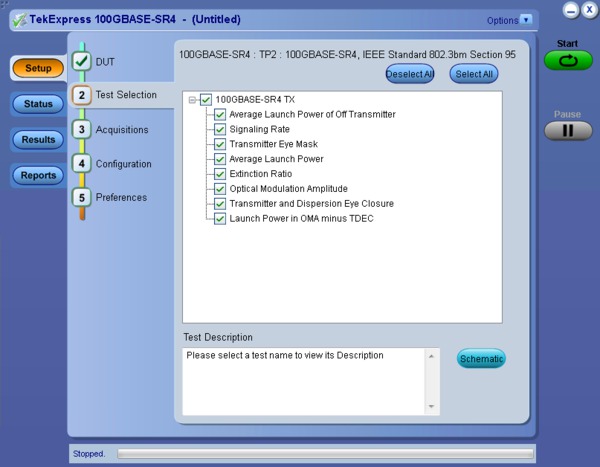Select the 100GBASE-SR4 TX tree label
Viewport: 600px width, 467px height.
click(x=255, y=100)
